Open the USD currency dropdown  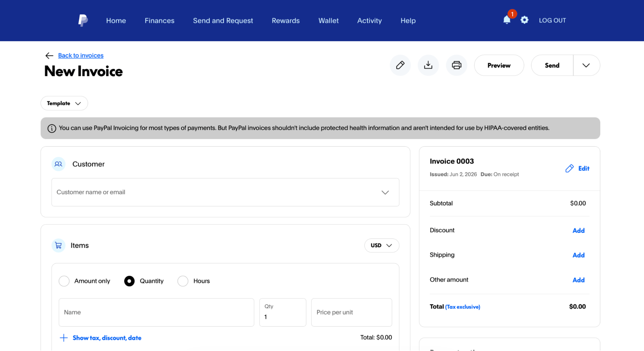pyautogui.click(x=381, y=246)
